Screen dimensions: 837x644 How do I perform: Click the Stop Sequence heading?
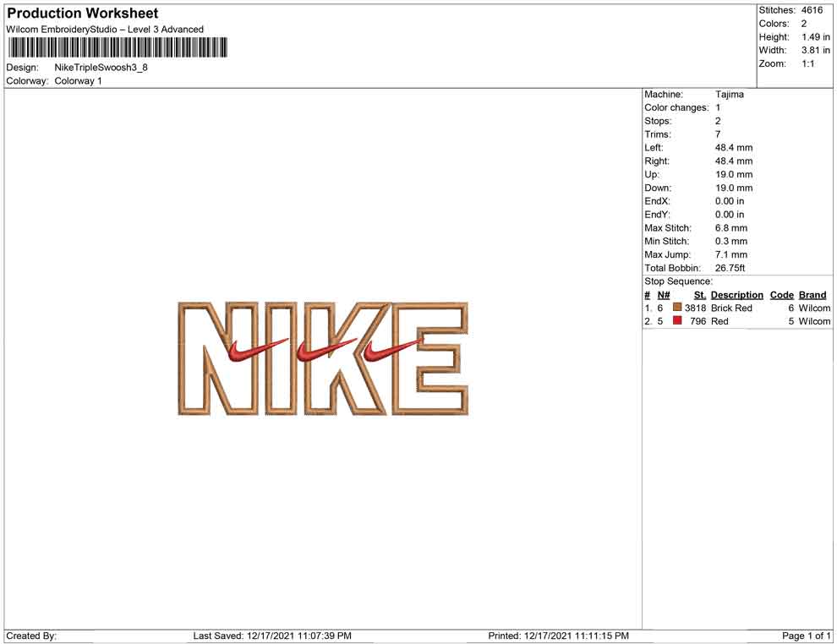pyautogui.click(x=678, y=281)
